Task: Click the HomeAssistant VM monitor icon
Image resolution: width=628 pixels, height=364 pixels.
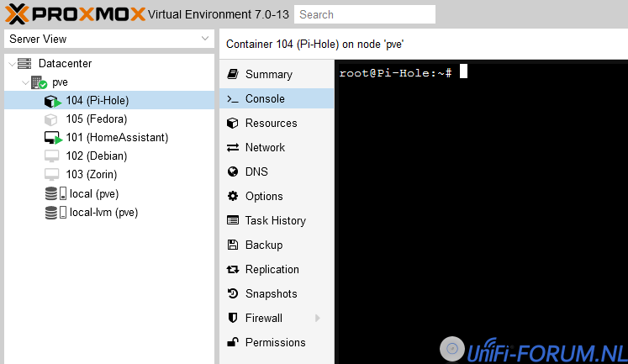Action: (x=52, y=138)
